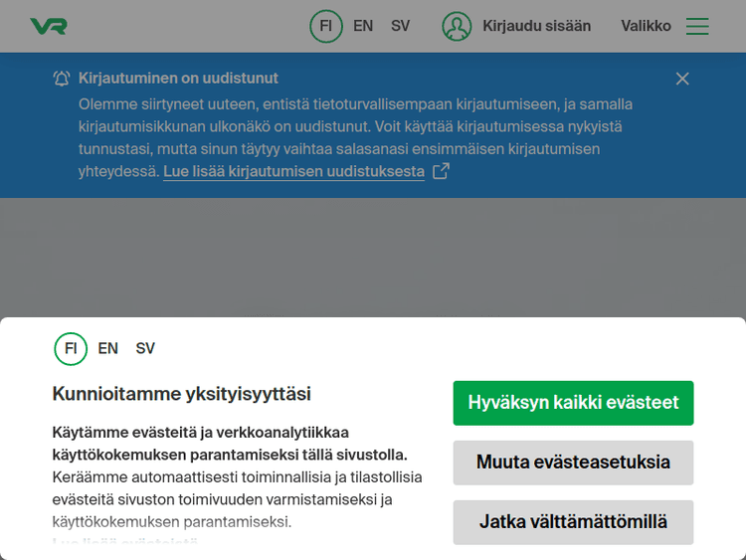Choose SV in the cookie dialog
The image size is (746, 560).
[x=145, y=349]
